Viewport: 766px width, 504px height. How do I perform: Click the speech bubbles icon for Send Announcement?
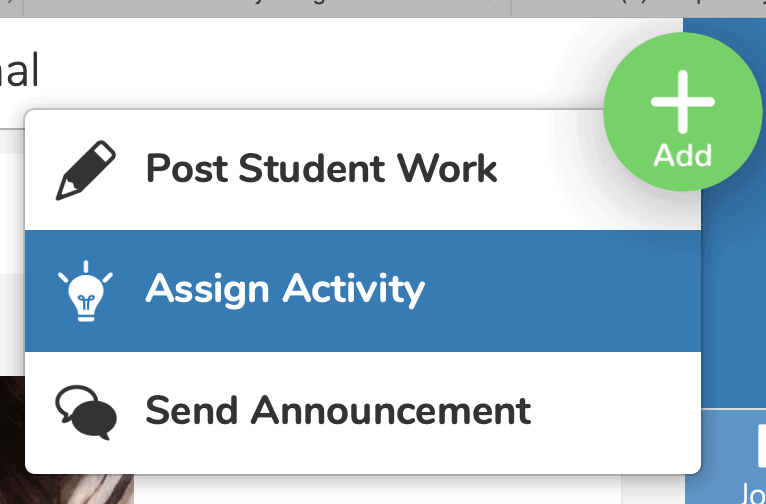86,412
